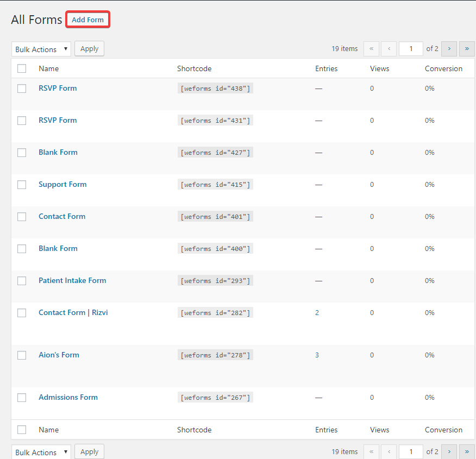The width and height of the screenshot is (476, 459).
Task: Open Contact Form with id 401
Action: tap(62, 216)
